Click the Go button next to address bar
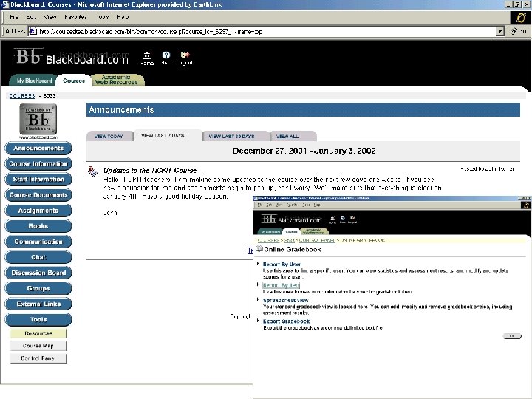532x399 pixels. coord(519,31)
